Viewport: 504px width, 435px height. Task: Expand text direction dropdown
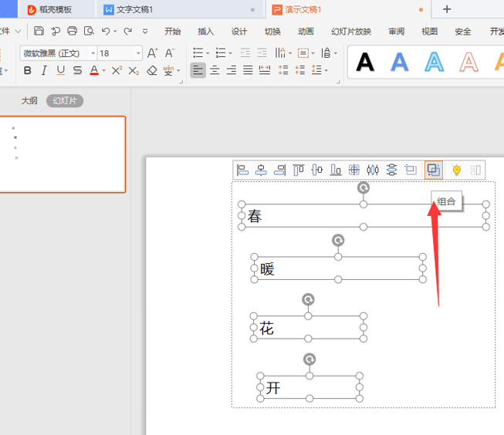(x=290, y=53)
